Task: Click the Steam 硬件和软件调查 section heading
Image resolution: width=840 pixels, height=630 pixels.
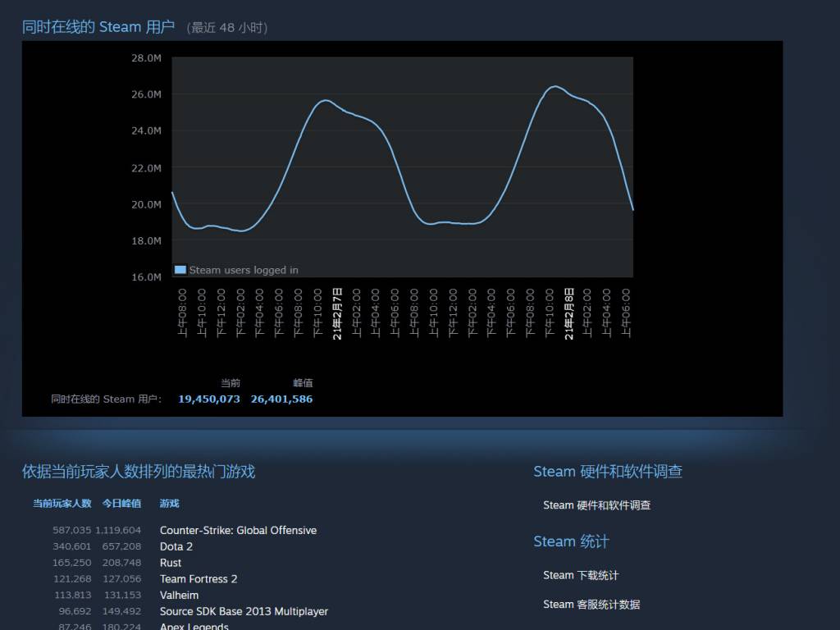Action: point(608,472)
